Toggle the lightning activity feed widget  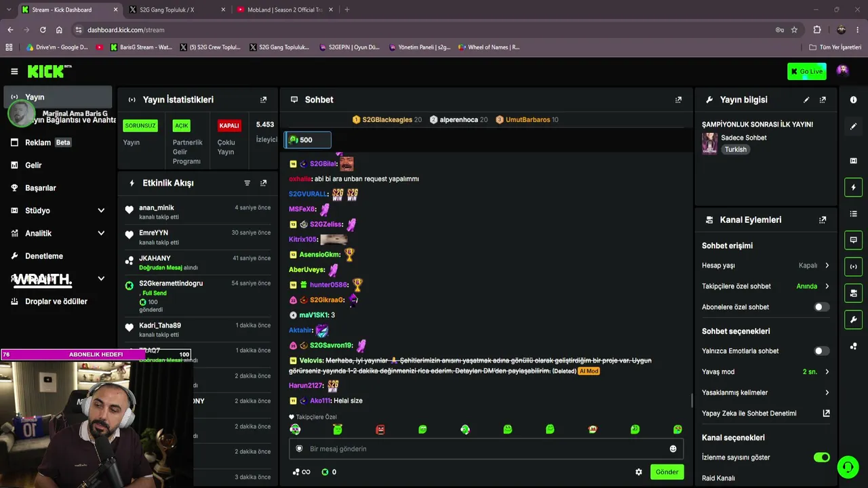point(853,187)
